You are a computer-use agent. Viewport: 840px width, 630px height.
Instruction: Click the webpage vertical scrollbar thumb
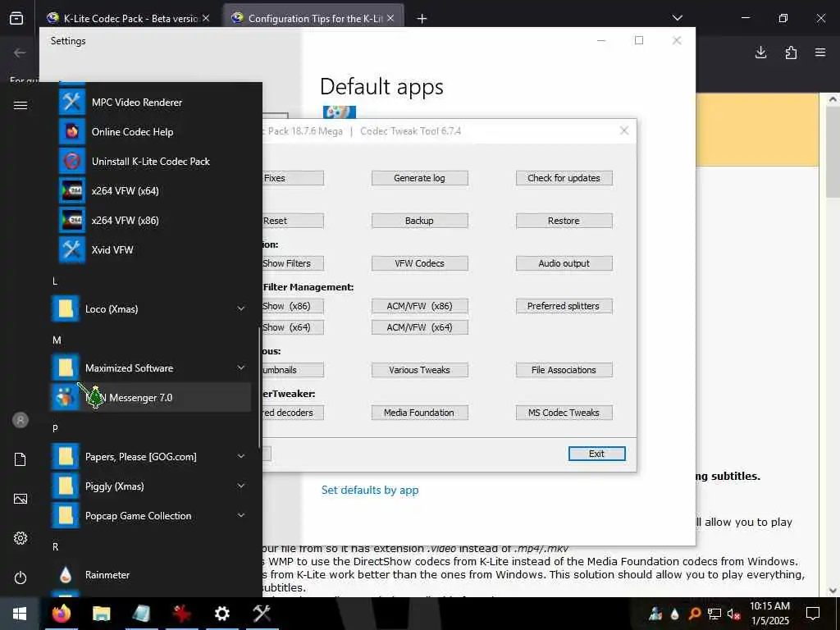[833, 152]
